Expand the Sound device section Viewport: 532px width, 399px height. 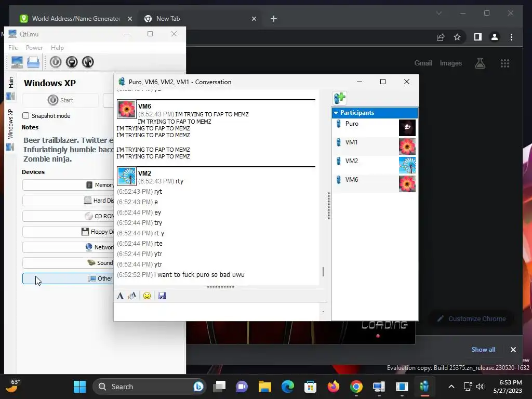point(68,263)
